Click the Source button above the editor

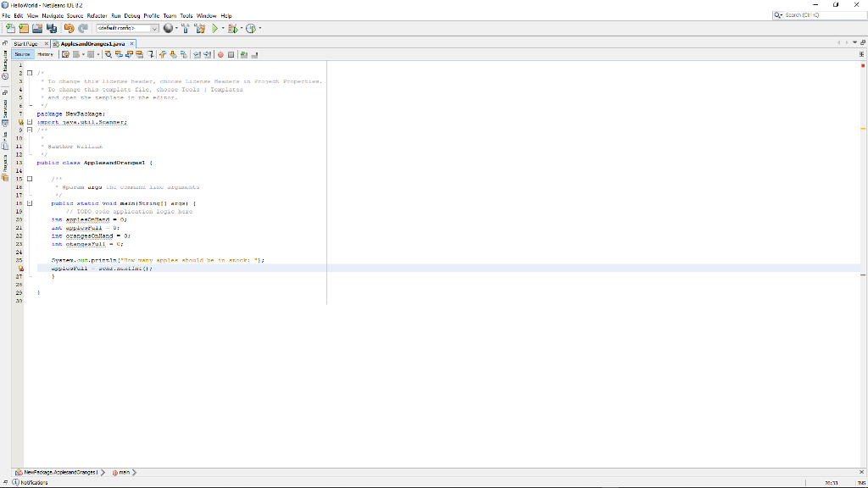[x=21, y=55]
